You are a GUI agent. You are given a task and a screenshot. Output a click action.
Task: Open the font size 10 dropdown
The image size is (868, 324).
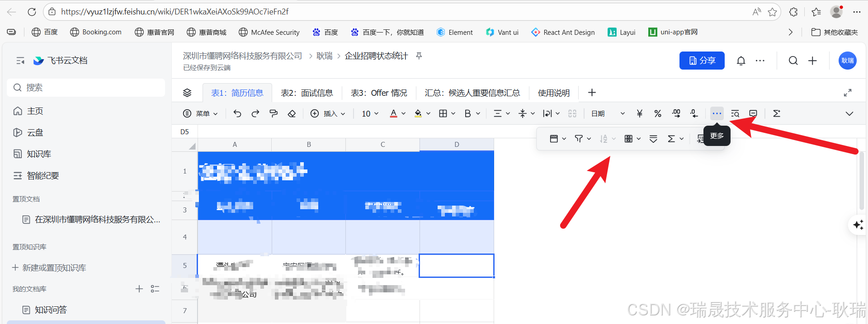[x=370, y=113]
